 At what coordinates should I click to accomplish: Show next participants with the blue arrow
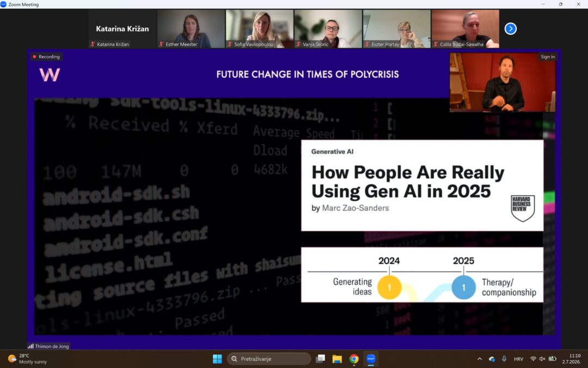tap(510, 28)
